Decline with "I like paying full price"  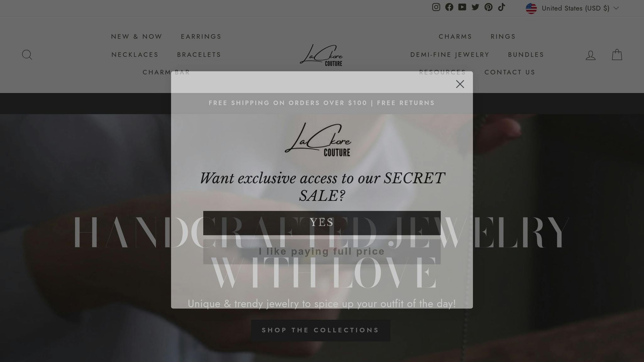coord(322,251)
